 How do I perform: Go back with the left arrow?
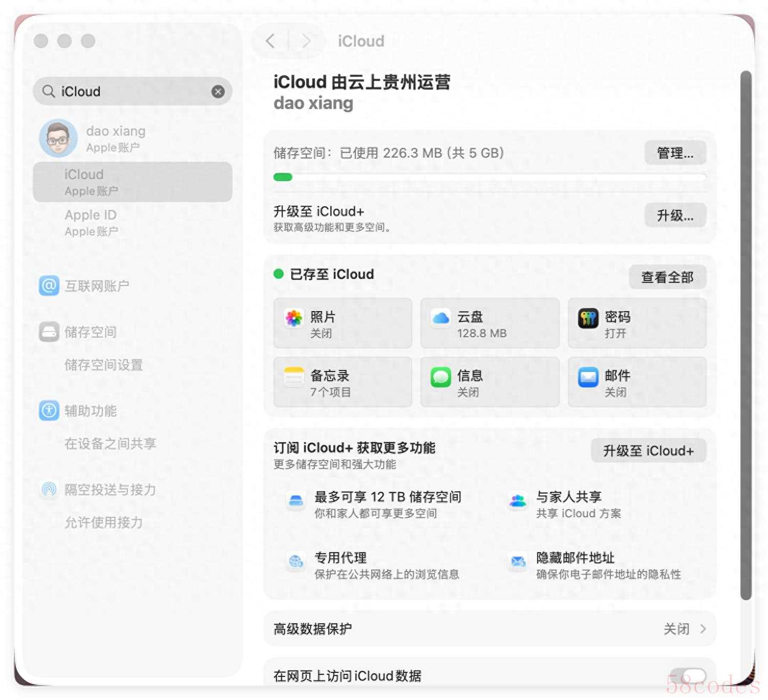tap(270, 41)
